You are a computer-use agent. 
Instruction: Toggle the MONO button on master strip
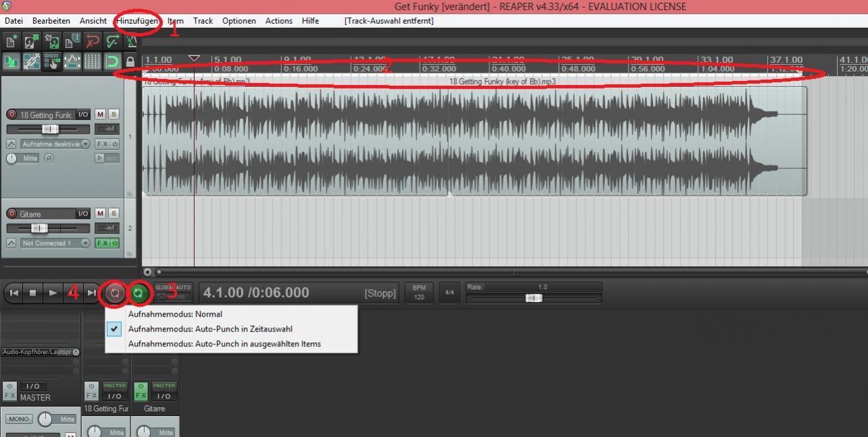(x=18, y=419)
